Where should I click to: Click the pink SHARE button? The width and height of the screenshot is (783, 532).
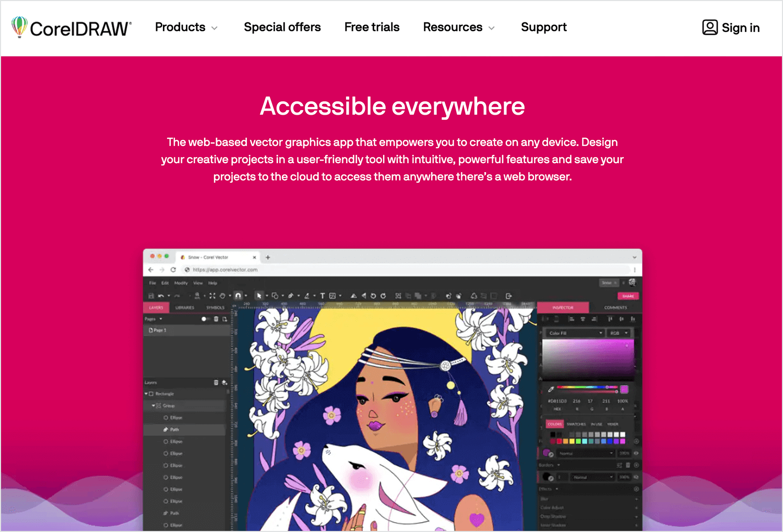[628, 296]
